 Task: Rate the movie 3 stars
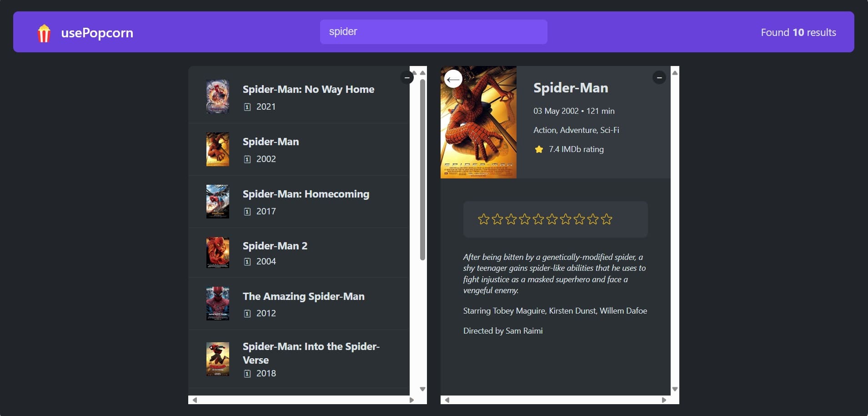click(511, 219)
